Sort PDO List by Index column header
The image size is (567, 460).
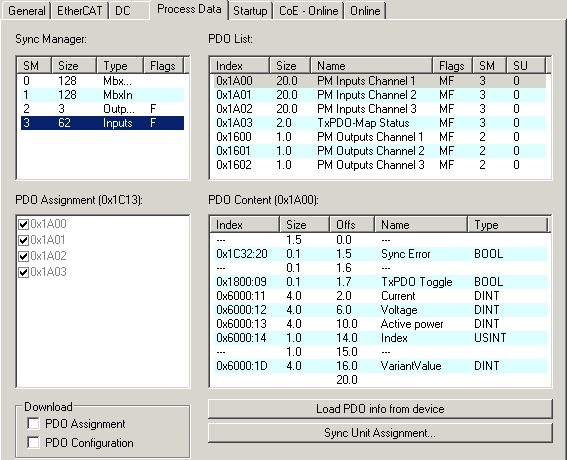click(239, 66)
